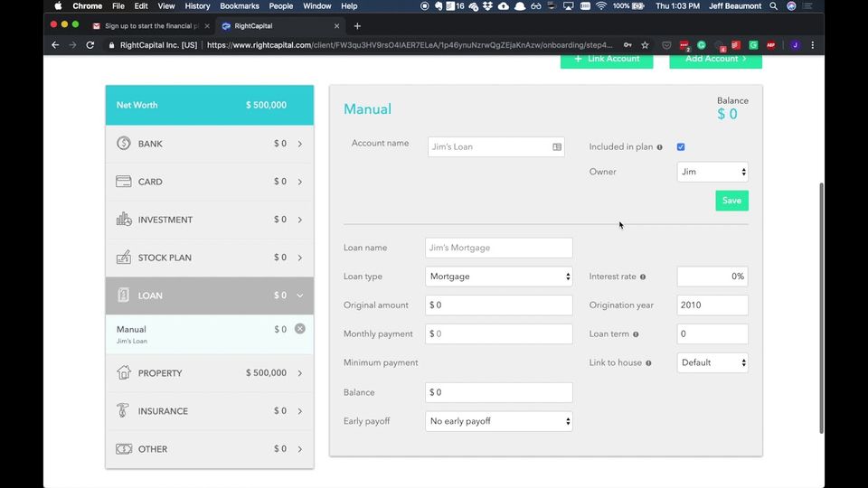Expand the Other category chevron

tap(300, 449)
